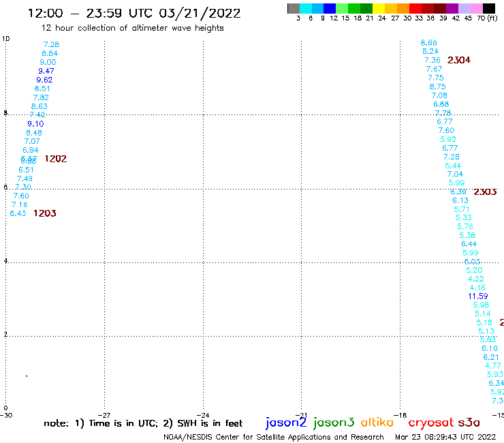Click the wave height value 9.00
The width and height of the screenshot is (504, 443).
(x=48, y=62)
